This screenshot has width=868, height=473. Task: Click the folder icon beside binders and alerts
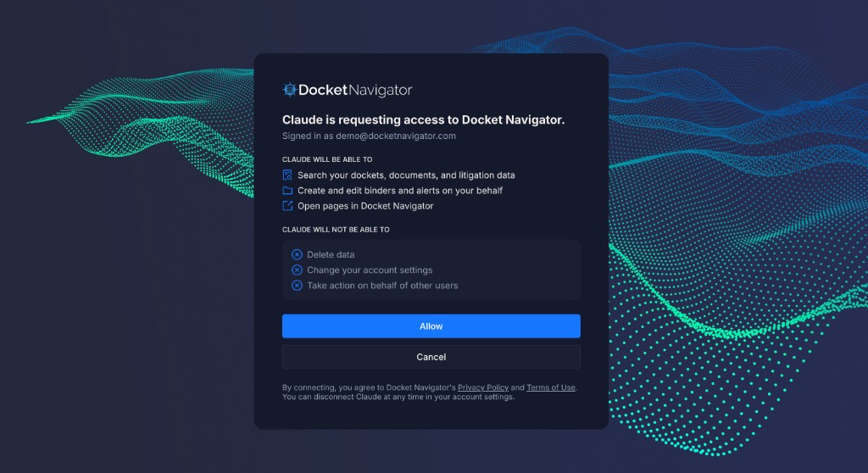pos(287,191)
